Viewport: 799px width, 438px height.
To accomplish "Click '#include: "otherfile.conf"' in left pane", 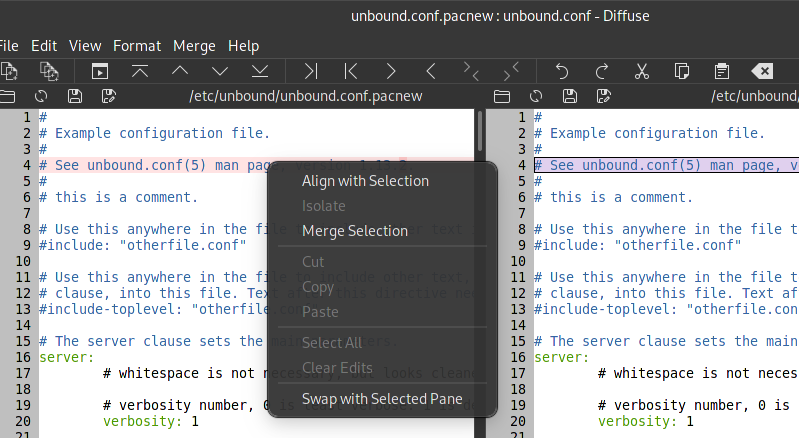I will pos(143,245).
